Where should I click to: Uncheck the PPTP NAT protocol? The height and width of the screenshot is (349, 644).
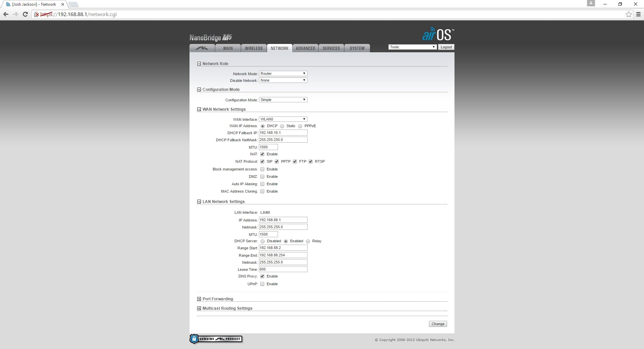pyautogui.click(x=277, y=161)
